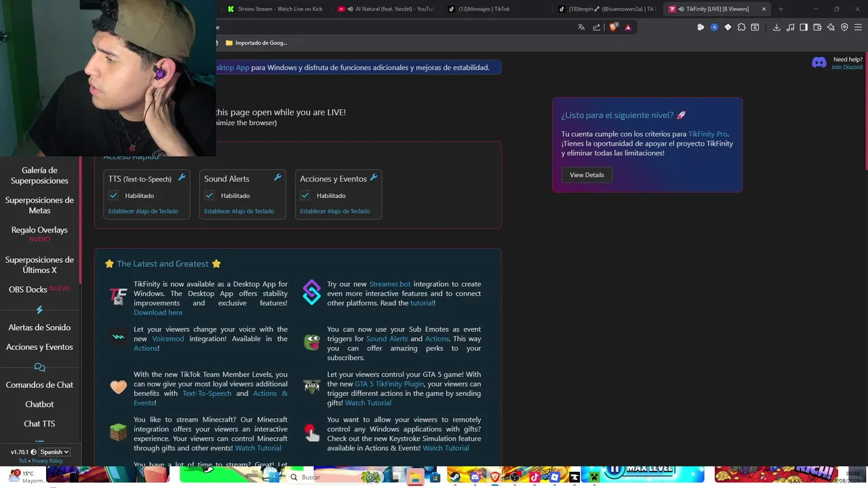Close the TikFinity LIVE tab
Screen dimensions: 868x488
point(764,9)
